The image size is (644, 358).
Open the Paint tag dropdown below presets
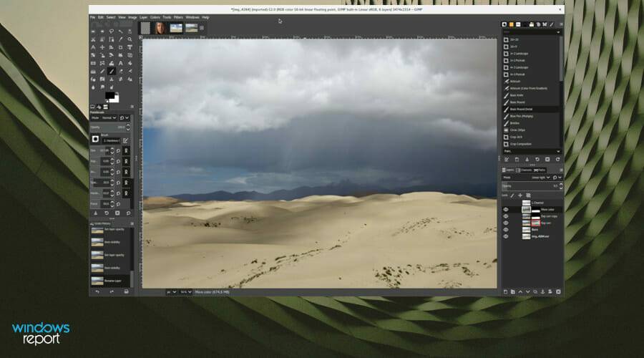coord(532,151)
